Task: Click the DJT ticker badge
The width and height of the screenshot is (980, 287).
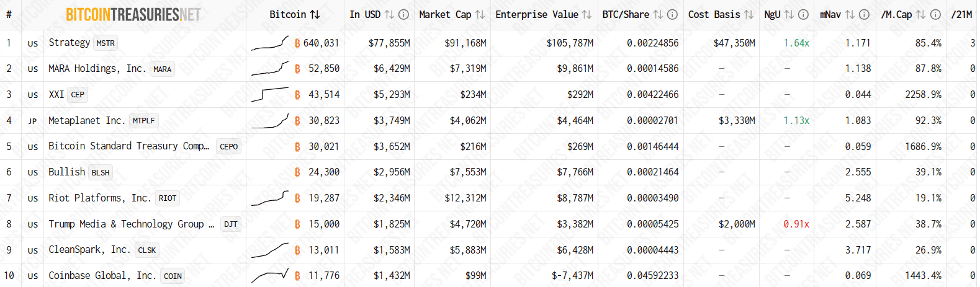Action: pyautogui.click(x=231, y=224)
